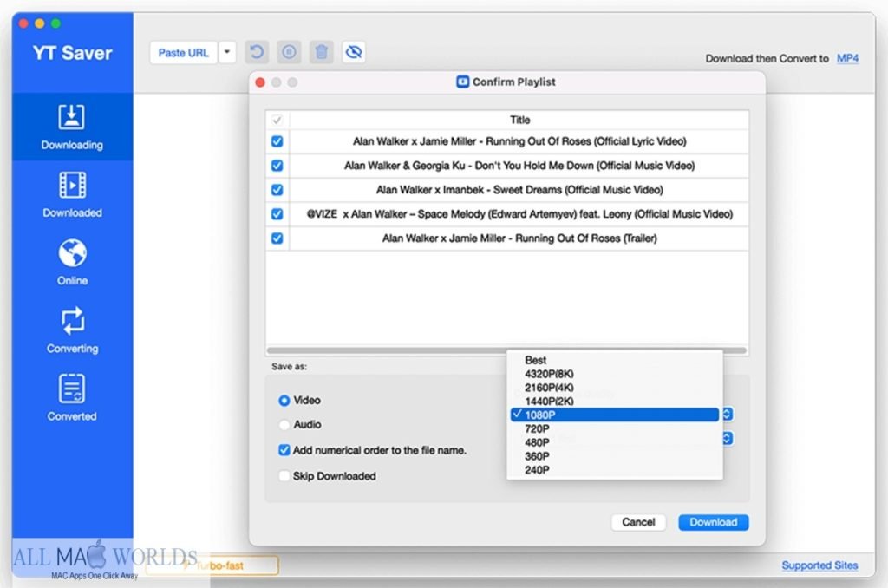
Task: Choose Best quality option
Action: point(615,360)
